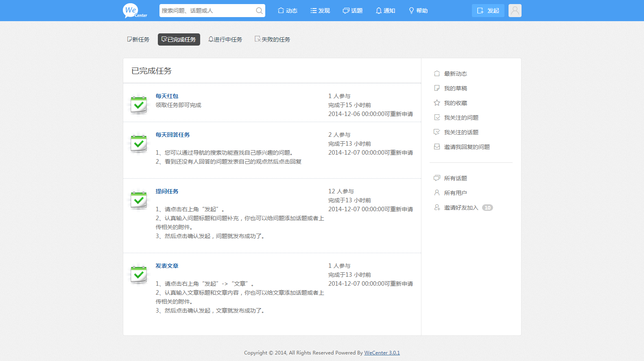This screenshot has height=361, width=644.
Task: Switch to the 失败的任务 tab
Action: 273,39
